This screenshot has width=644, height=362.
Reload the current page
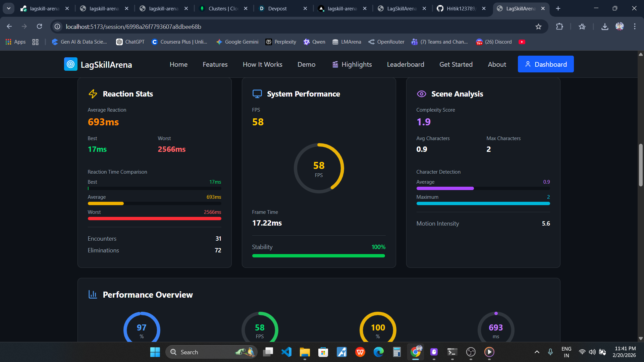(x=39, y=26)
